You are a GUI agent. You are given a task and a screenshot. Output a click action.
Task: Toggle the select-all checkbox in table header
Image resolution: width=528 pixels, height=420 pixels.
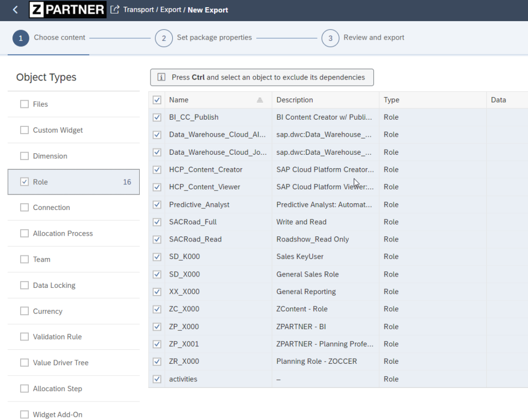tap(157, 100)
